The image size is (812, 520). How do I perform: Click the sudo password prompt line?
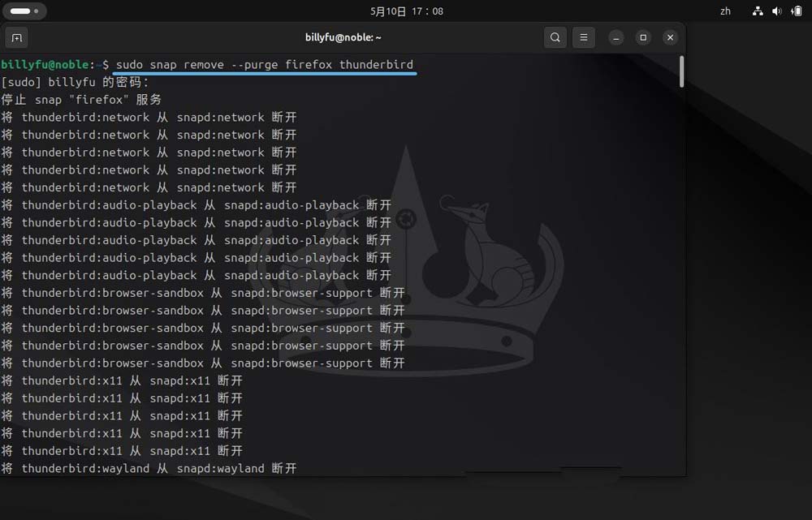click(x=76, y=82)
